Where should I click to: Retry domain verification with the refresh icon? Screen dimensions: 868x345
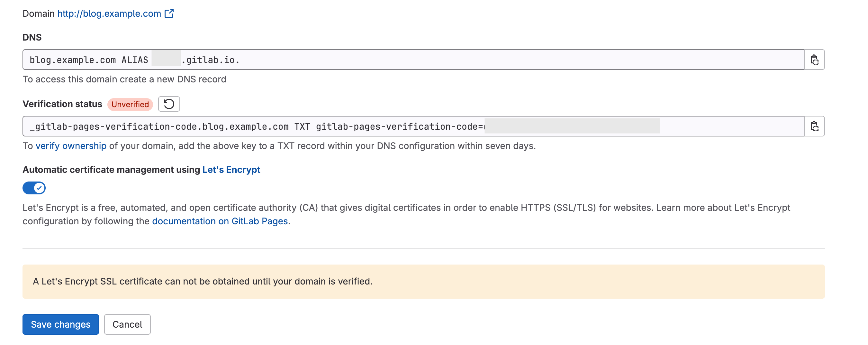coord(169,104)
